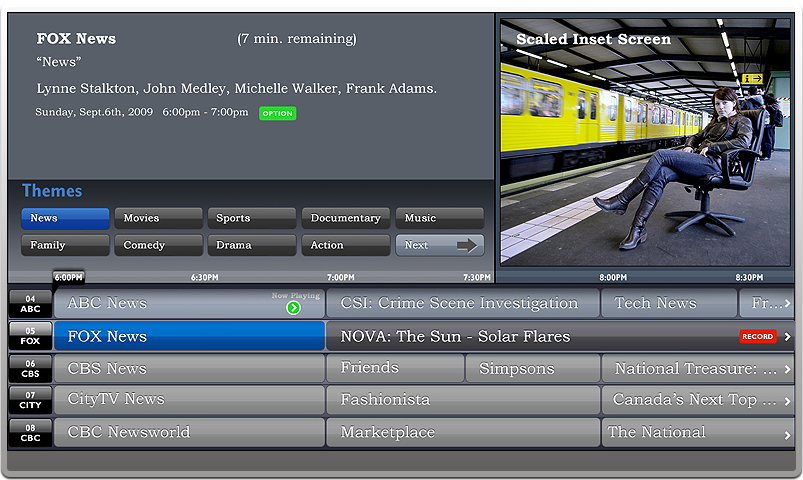Select the Music theme
Image resolution: width=803 pixels, height=480 pixels.
pos(439,218)
